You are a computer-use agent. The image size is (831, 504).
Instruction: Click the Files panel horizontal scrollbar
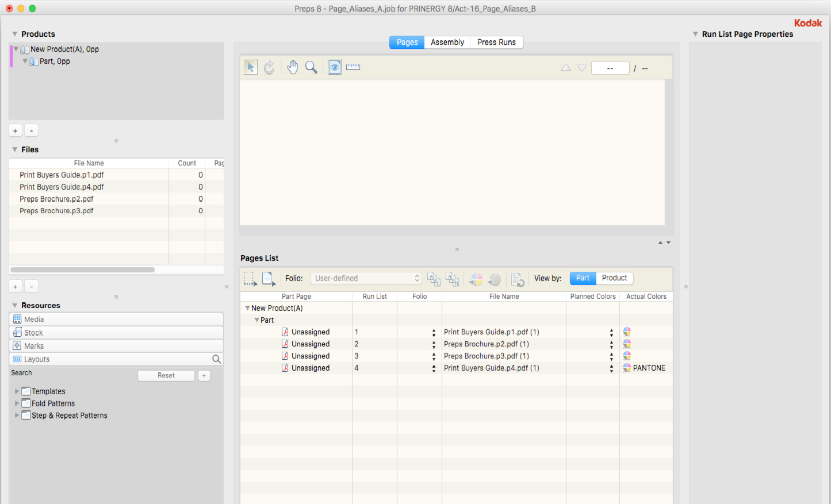(83, 270)
